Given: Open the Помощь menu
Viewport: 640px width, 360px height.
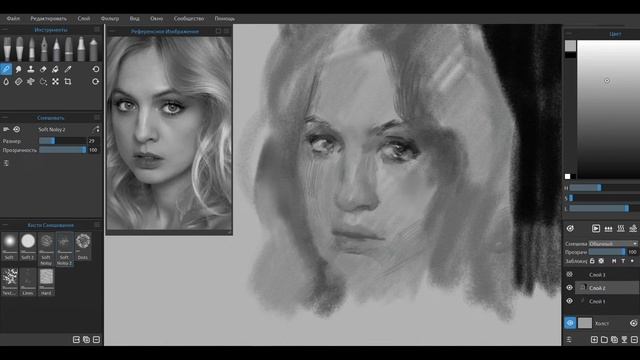Looking at the screenshot, I should (x=224, y=19).
